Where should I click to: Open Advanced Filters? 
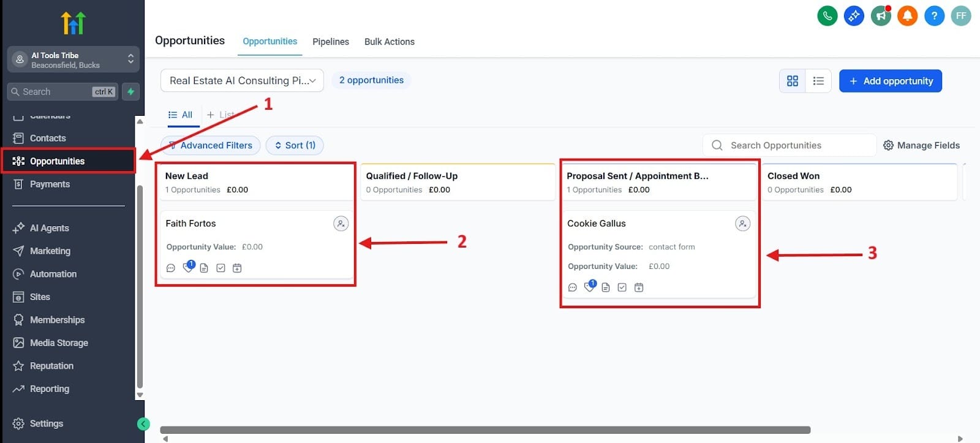[211, 146]
